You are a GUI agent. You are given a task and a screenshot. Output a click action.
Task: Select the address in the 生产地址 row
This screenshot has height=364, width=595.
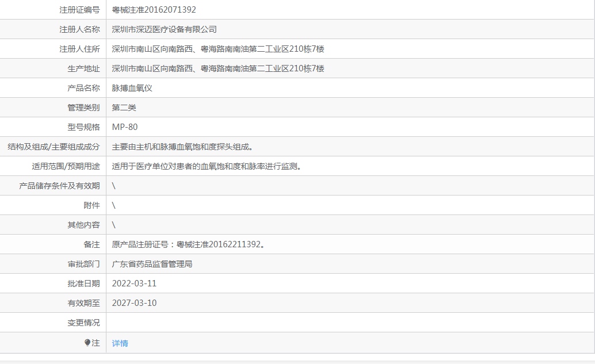(218, 68)
